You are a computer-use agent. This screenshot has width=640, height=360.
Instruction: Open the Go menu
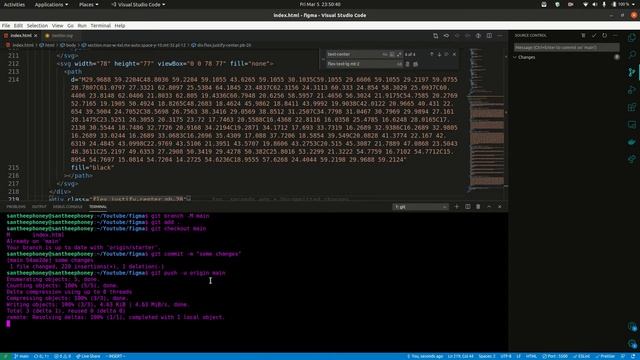coord(70,26)
